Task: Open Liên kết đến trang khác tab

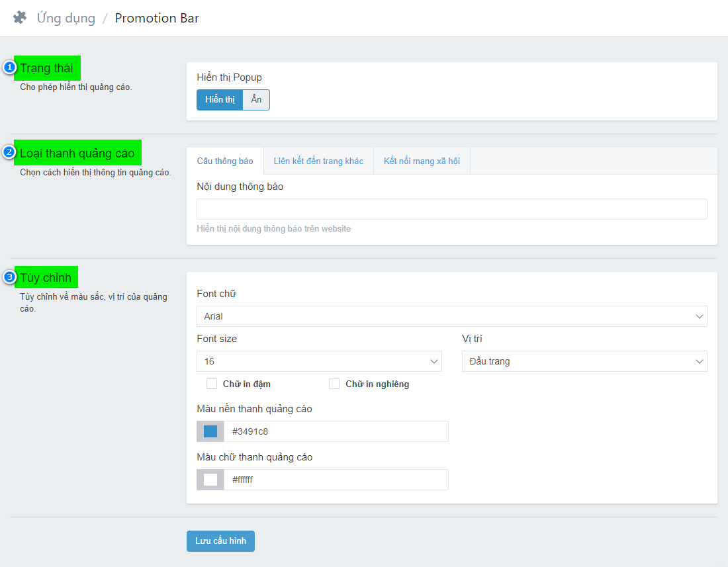Action: (x=318, y=161)
